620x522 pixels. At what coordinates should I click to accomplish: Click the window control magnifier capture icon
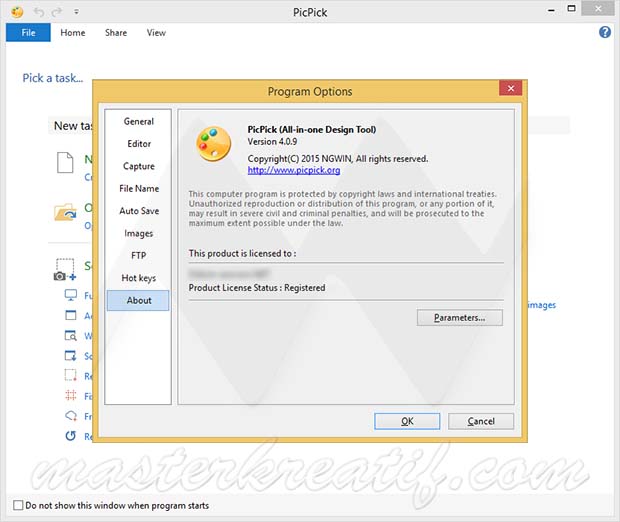pos(70,335)
